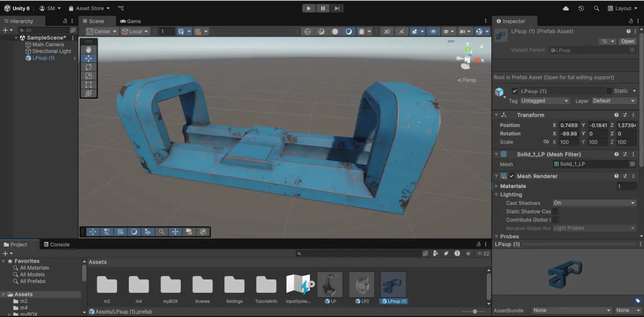This screenshot has width=644, height=317.
Task: Click the Open prefab button
Action: 627,41
